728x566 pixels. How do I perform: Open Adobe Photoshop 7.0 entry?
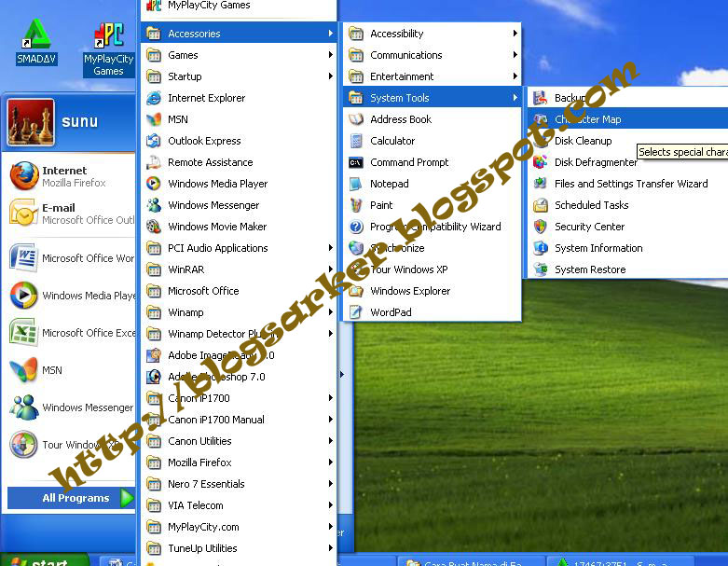pyautogui.click(x=239, y=377)
